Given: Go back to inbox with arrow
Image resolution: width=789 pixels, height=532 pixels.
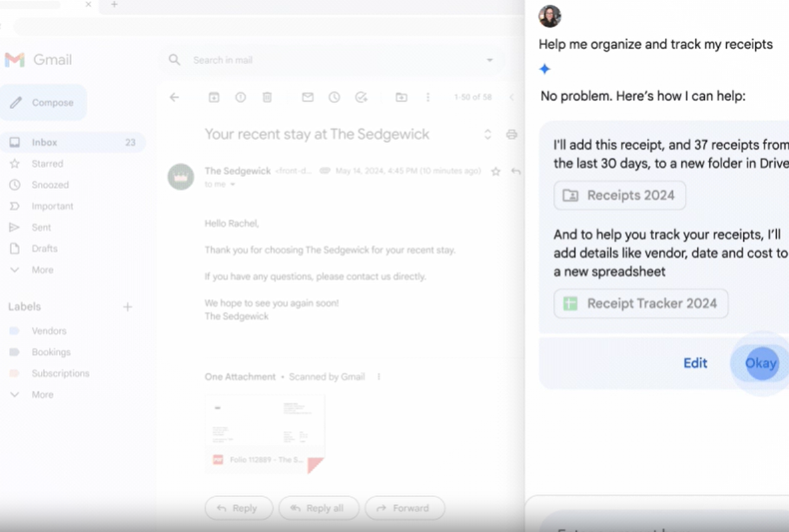Looking at the screenshot, I should coord(174,97).
